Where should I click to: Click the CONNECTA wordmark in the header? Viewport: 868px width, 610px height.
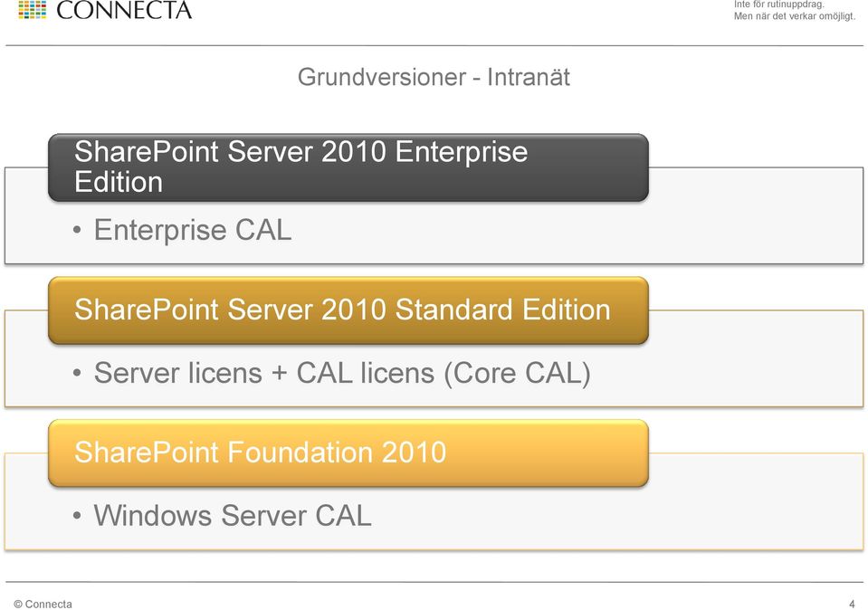[x=124, y=10]
